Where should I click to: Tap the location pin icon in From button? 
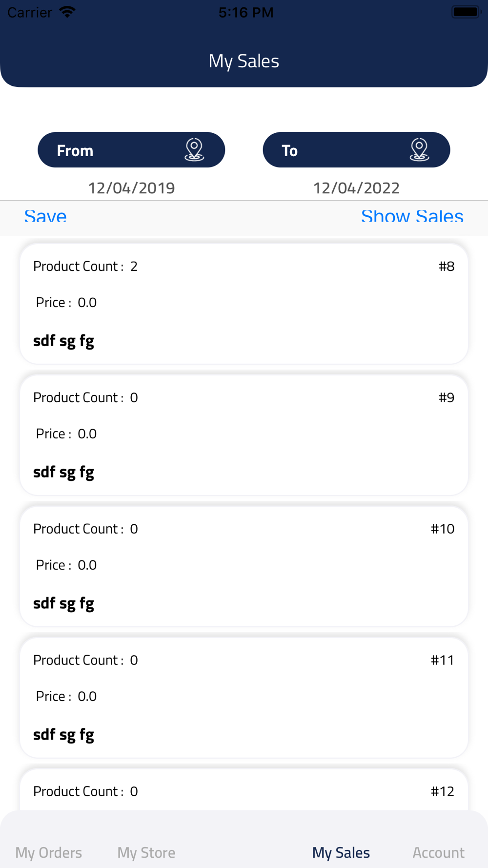point(194,149)
